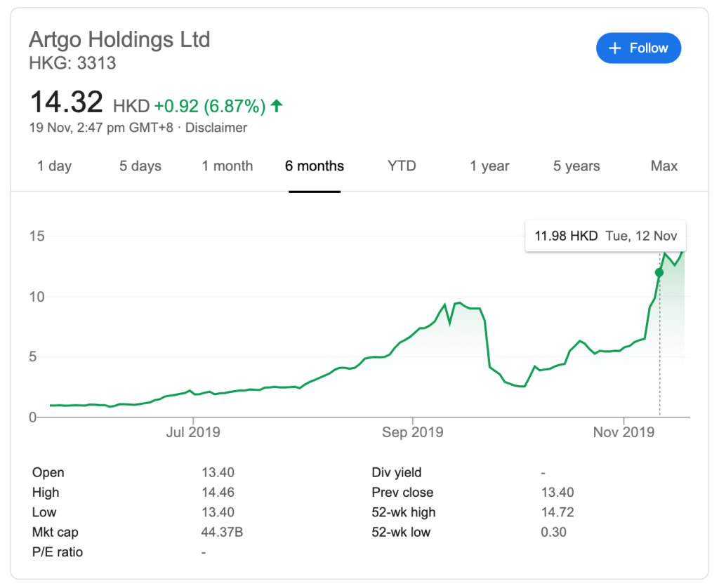Select the 5 days range tab
719x588 pixels.
pos(140,166)
